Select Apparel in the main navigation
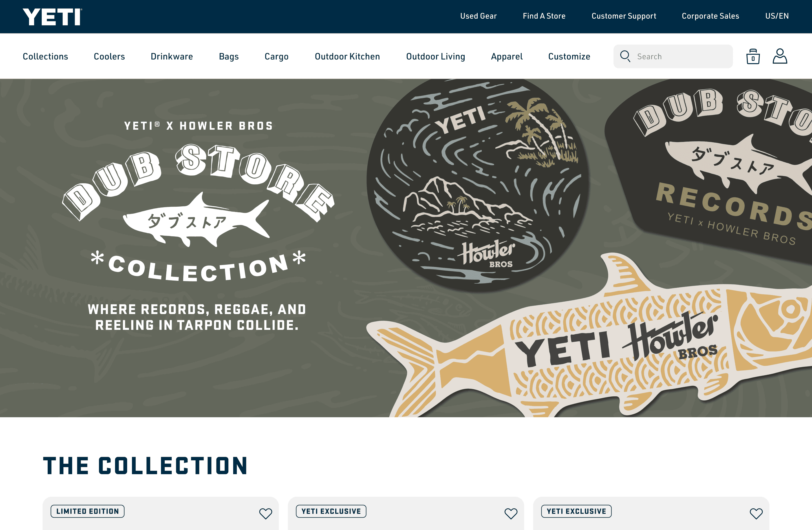This screenshot has width=812, height=530. coord(507,57)
